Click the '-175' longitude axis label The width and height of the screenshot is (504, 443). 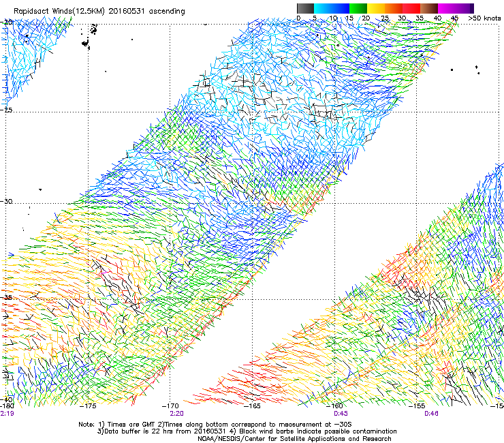click(88, 406)
